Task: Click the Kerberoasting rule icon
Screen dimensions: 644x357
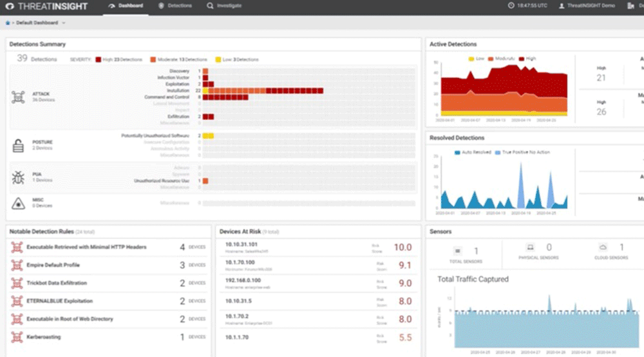Action: (17, 337)
